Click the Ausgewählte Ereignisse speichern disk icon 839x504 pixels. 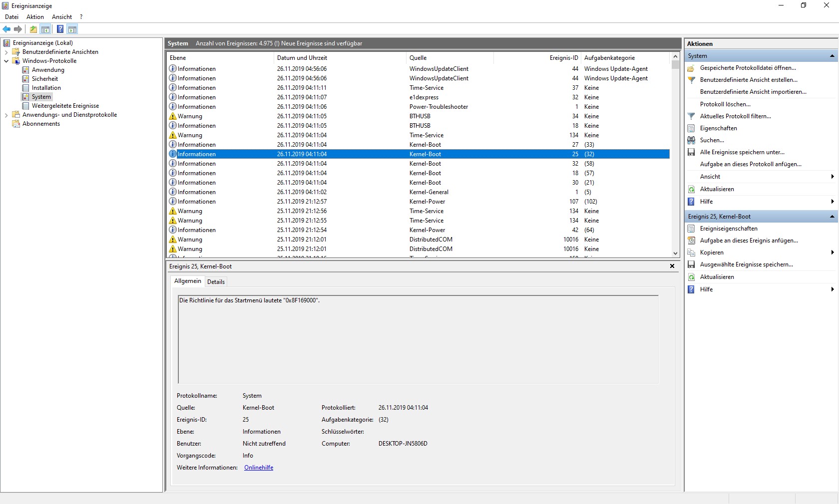[x=691, y=264]
